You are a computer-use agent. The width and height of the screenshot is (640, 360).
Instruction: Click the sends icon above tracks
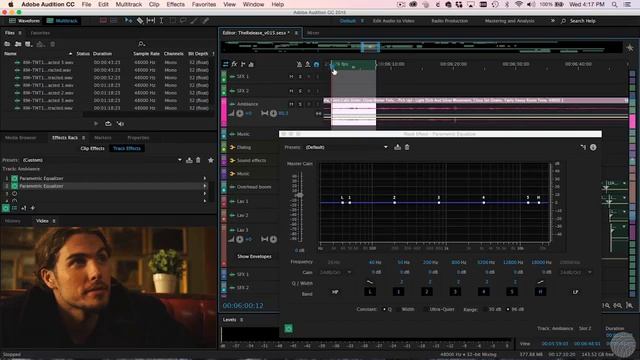[243, 64]
